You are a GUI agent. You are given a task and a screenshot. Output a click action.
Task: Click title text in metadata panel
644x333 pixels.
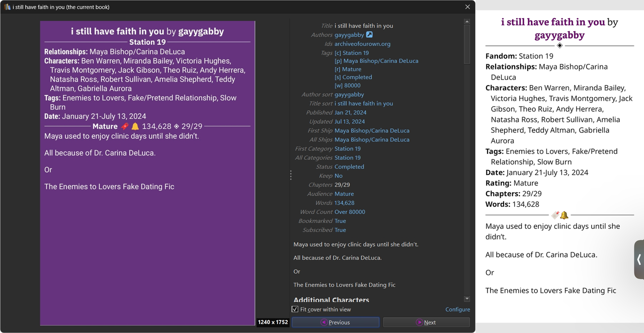coord(364,26)
